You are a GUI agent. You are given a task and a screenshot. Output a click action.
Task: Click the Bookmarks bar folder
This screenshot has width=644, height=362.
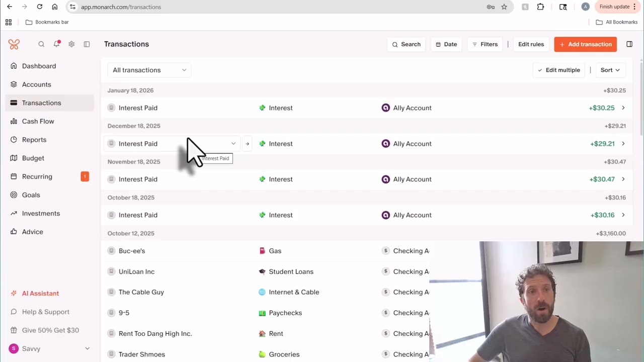47,22
